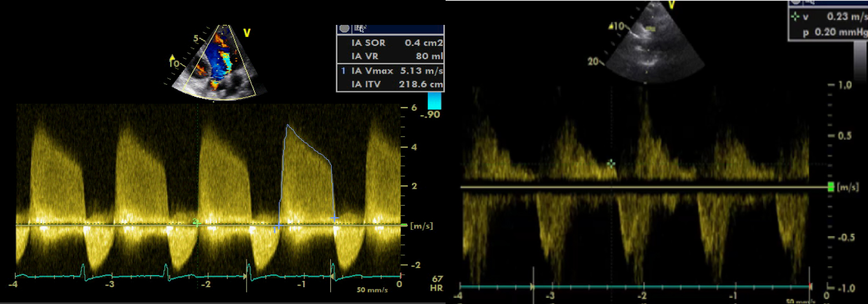Click the yellow depth arrow on left sector
Image resolution: width=868 pixels, height=304 pixels.
(172, 58)
